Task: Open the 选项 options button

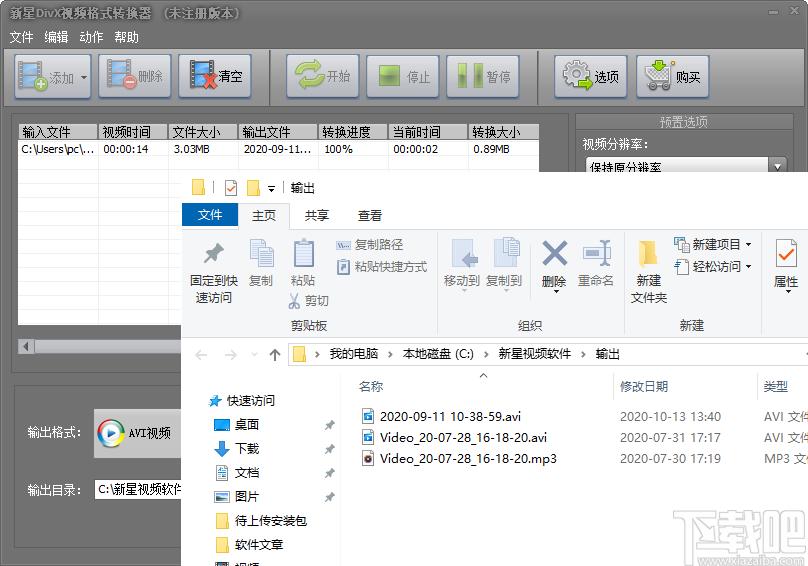Action: tap(591, 77)
